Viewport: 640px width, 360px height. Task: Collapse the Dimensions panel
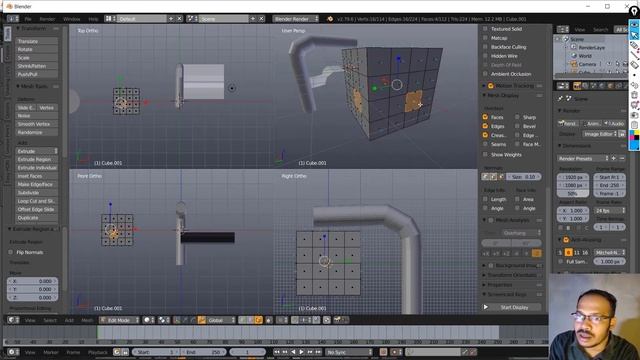pyautogui.click(x=560, y=146)
